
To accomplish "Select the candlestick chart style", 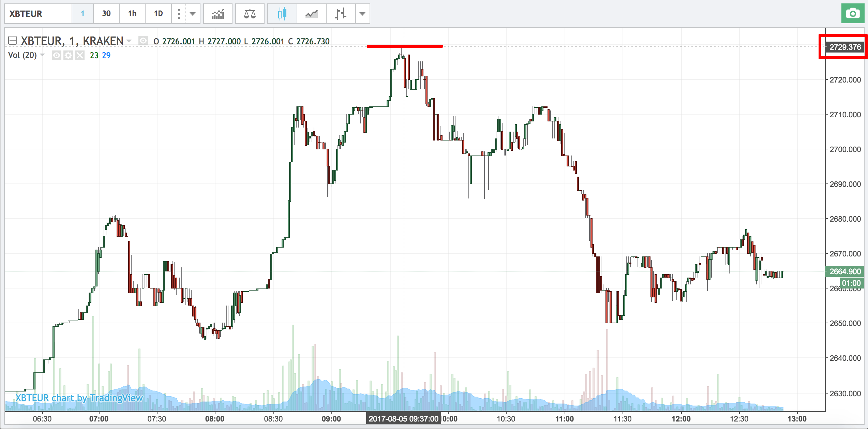I will point(282,14).
